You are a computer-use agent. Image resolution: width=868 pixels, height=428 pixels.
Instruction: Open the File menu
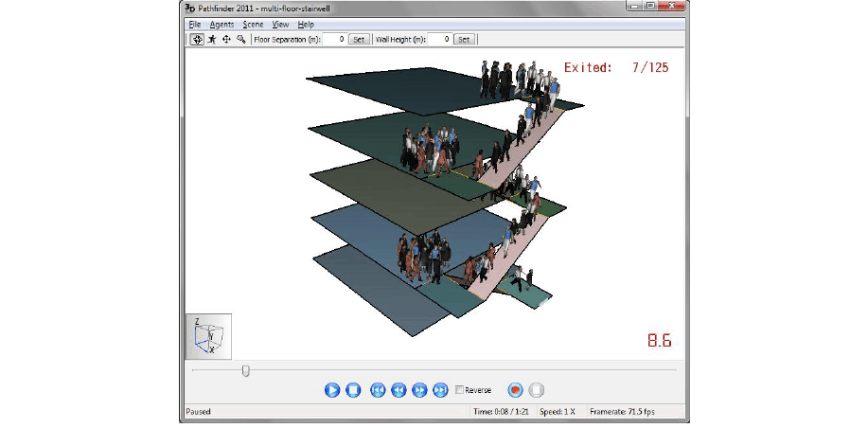pyautogui.click(x=194, y=24)
